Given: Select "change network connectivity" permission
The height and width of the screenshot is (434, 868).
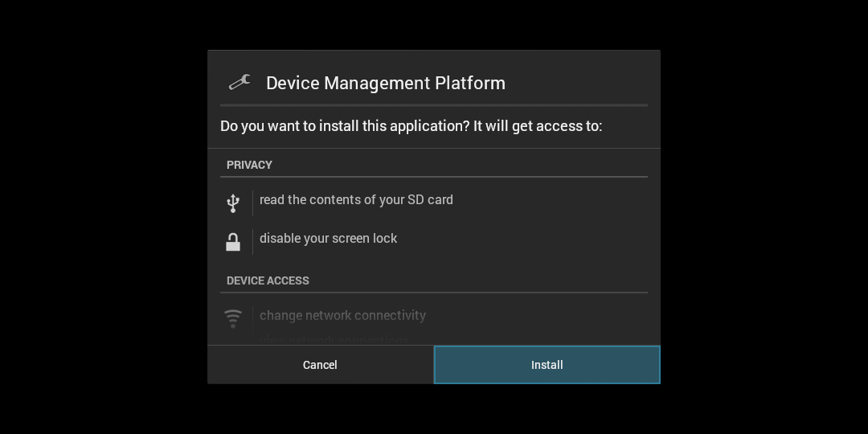Looking at the screenshot, I should (x=342, y=316).
